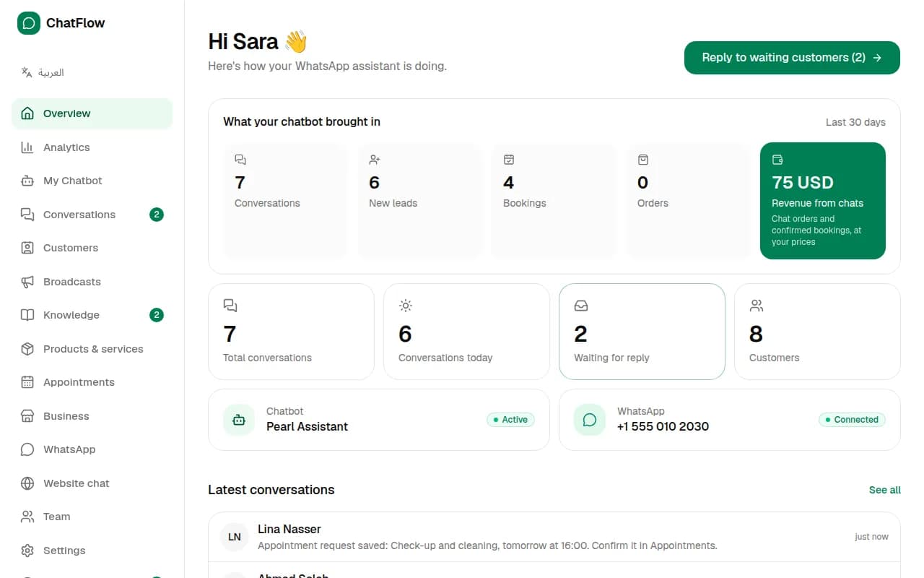Click the Knowledge book icon

tap(27, 315)
